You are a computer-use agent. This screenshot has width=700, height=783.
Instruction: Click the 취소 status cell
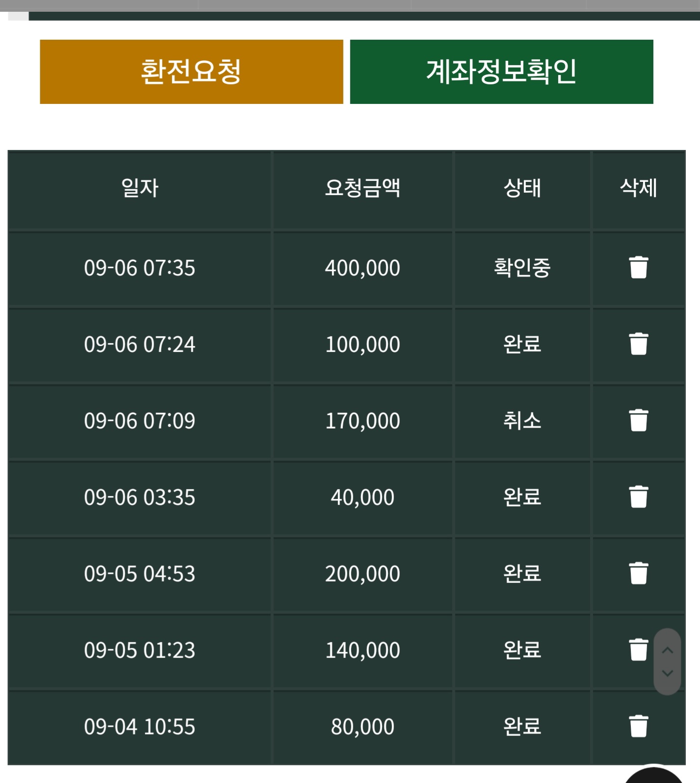point(522,421)
